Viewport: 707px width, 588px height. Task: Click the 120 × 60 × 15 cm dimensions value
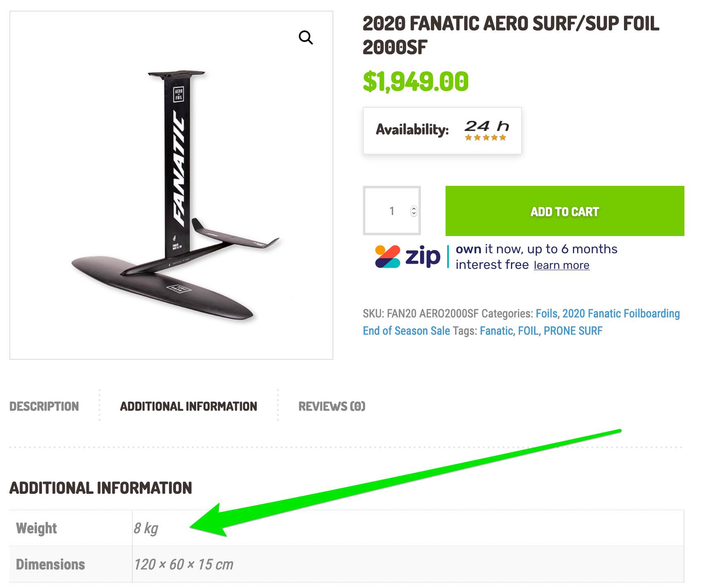(x=183, y=565)
